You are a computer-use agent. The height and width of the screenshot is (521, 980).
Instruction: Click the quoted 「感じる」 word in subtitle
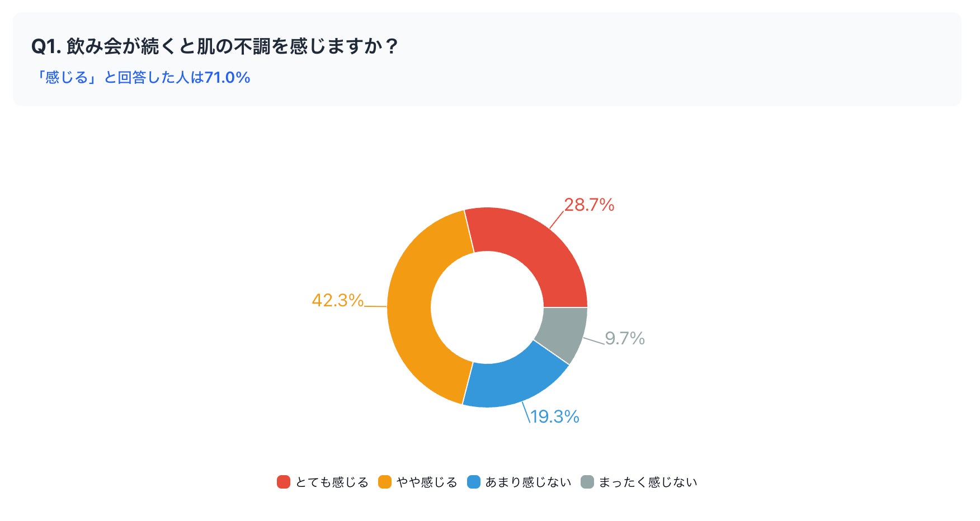67,77
